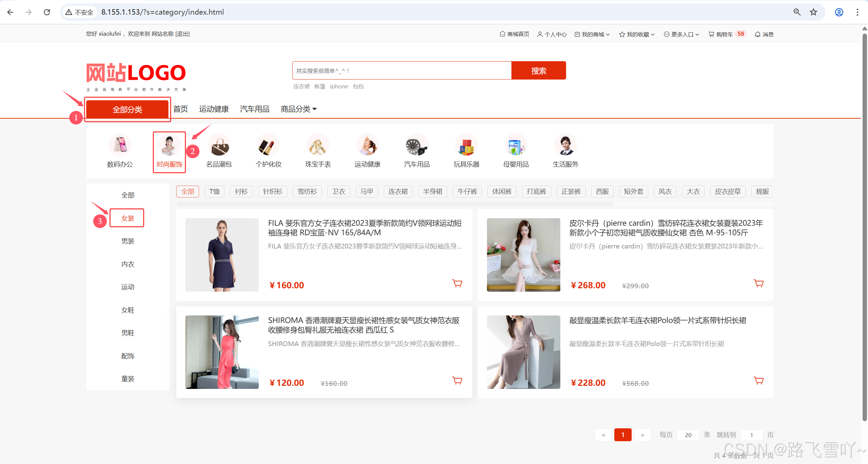Viewport: 868px width, 464px height.
Task: Open the 购物车 shopping cart link
Action: pyautogui.click(x=724, y=34)
